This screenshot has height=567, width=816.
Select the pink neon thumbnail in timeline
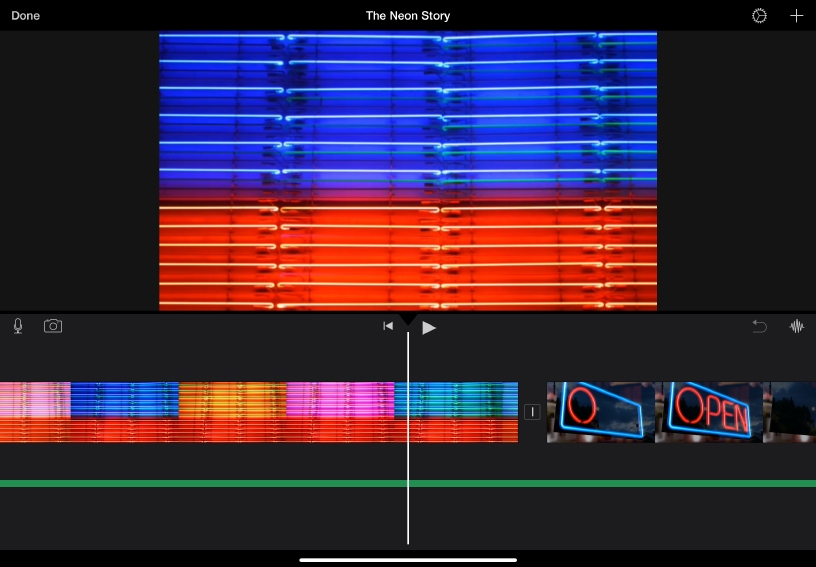point(340,400)
